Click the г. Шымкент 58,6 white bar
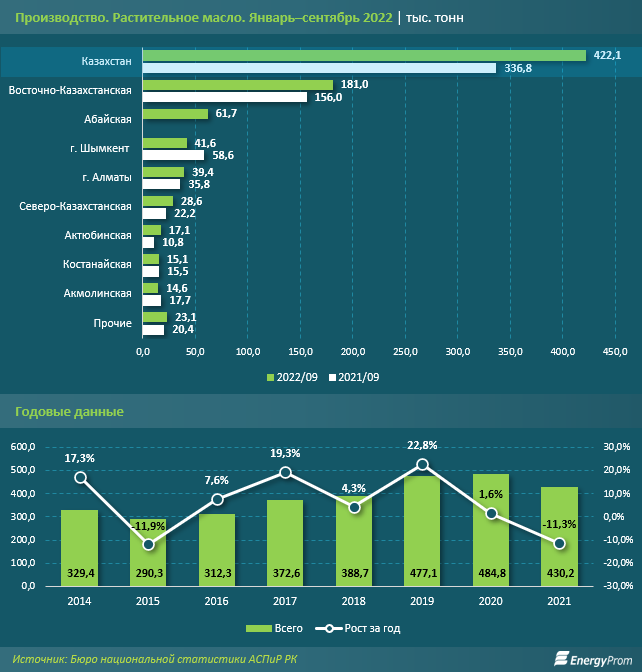 [x=173, y=155]
